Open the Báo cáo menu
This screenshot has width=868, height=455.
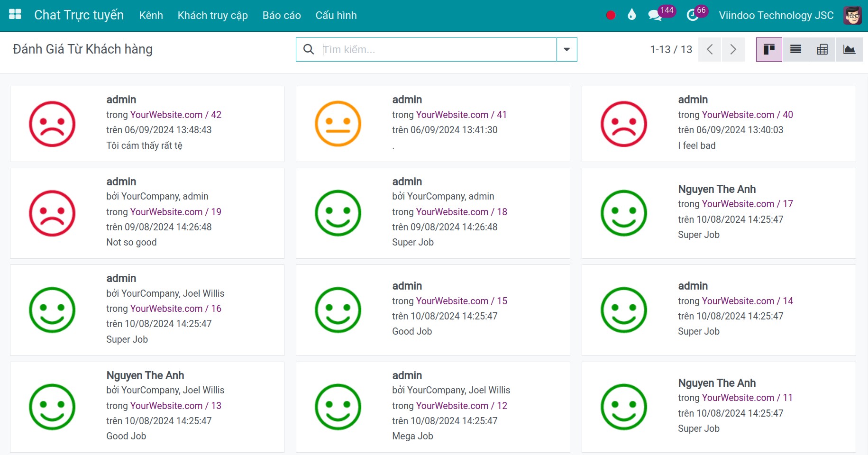click(x=282, y=15)
